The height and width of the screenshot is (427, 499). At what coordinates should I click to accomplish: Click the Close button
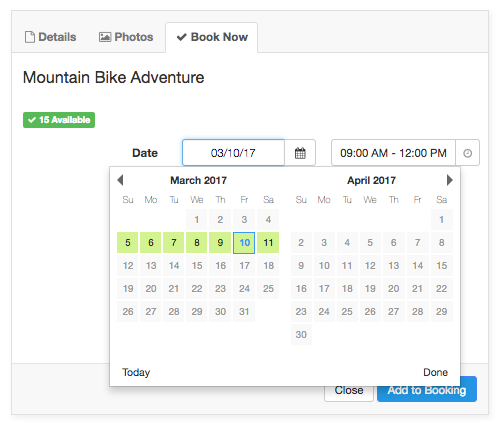coord(349,390)
